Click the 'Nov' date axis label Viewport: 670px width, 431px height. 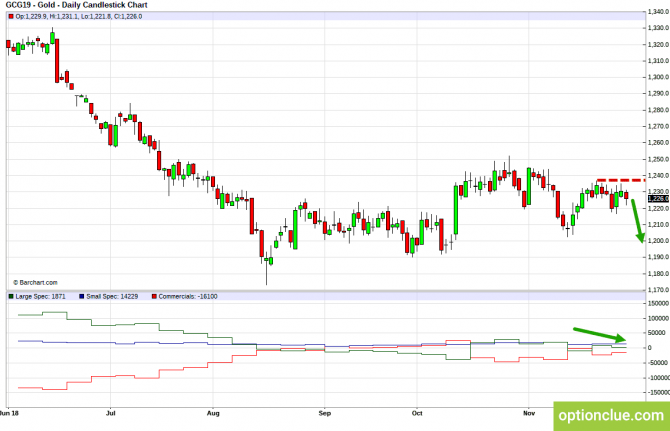(529, 413)
